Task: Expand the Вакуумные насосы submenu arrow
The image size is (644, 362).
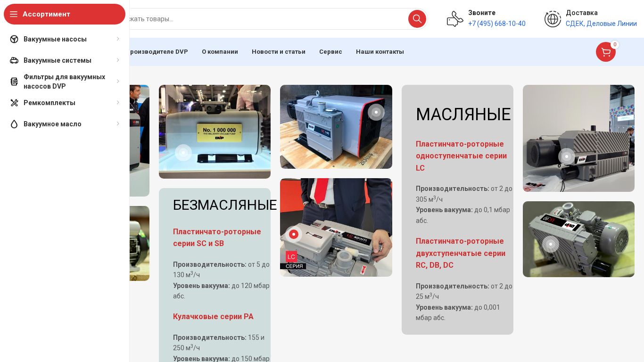Action: (x=118, y=39)
